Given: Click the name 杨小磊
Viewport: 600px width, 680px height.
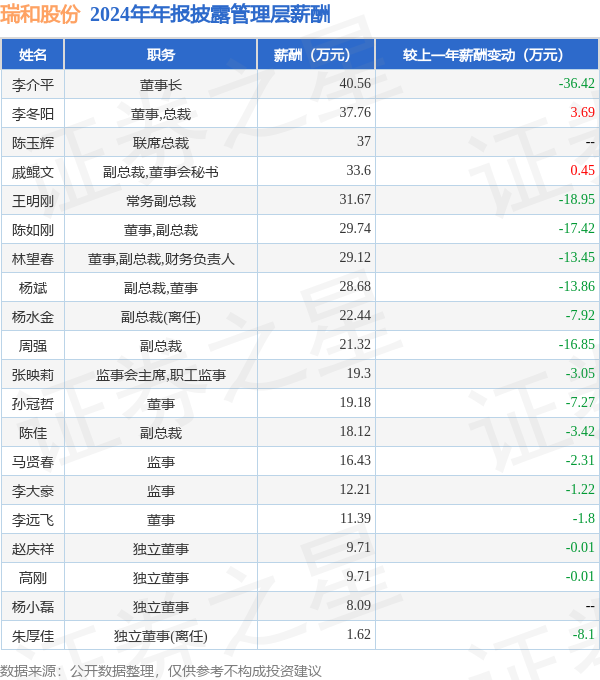Looking at the screenshot, I should (x=33, y=607).
